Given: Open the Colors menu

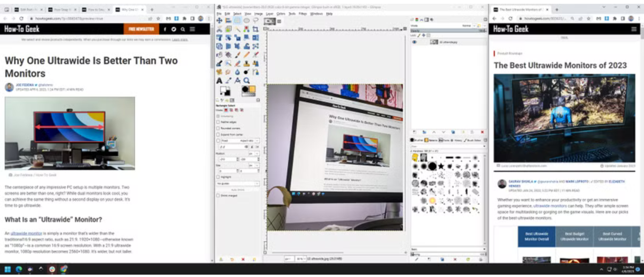Looking at the screenshot, I should 281,14.
